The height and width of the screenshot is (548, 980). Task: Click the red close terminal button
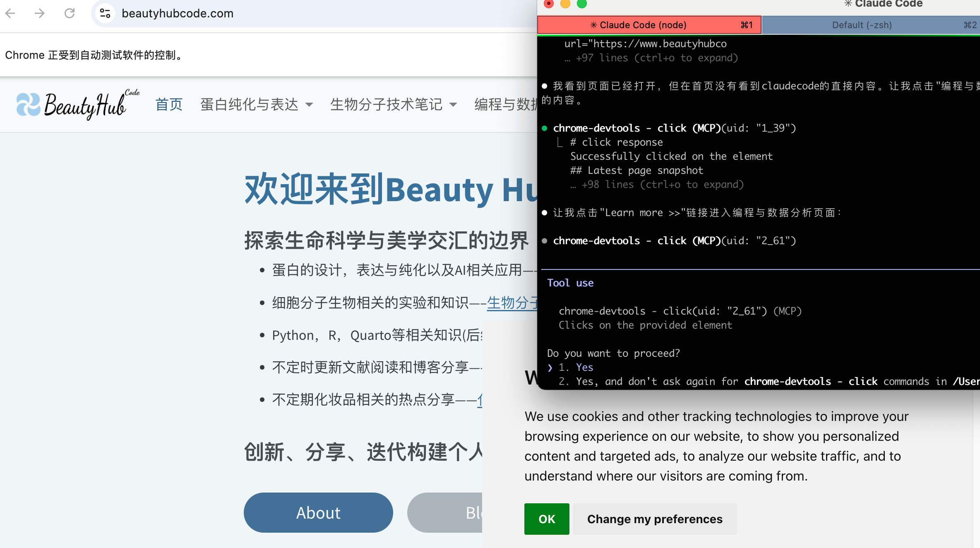pyautogui.click(x=549, y=4)
